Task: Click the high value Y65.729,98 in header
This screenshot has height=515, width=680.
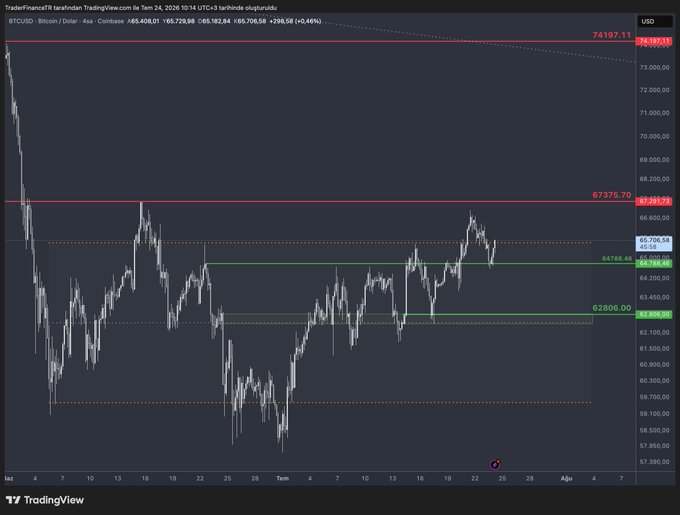Action: click(x=179, y=21)
